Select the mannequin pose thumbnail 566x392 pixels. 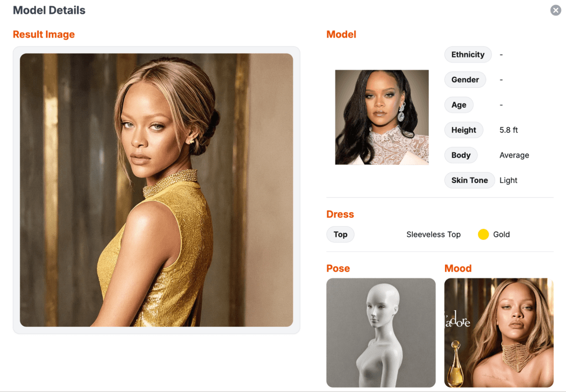coord(381,332)
